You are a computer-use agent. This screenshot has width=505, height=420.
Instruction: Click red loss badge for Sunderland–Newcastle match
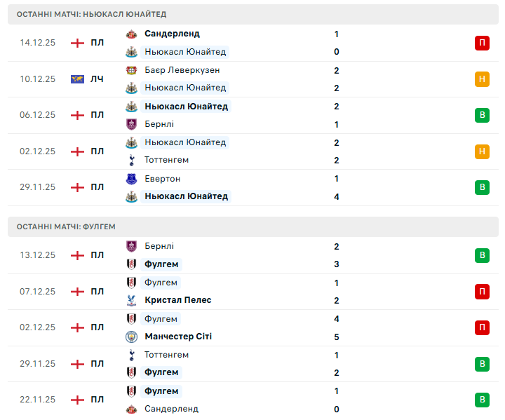482,43
